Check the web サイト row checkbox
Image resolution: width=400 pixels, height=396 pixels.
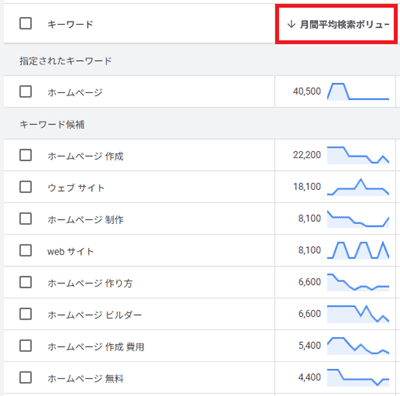tap(26, 250)
